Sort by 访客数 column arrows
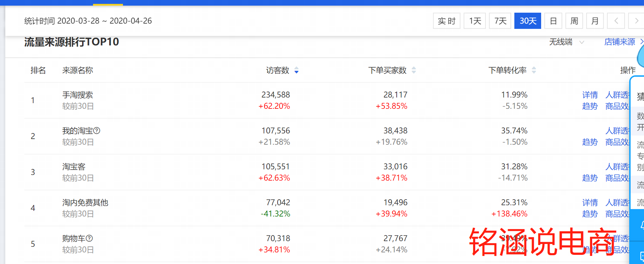 click(296, 70)
